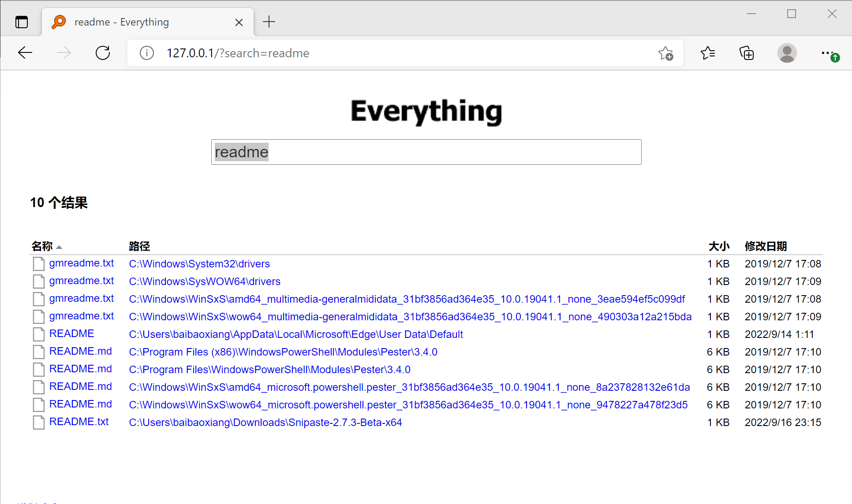The image size is (852, 504).
Task: Click file icon of System32 gmreadme.txt row
Action: [x=39, y=264]
